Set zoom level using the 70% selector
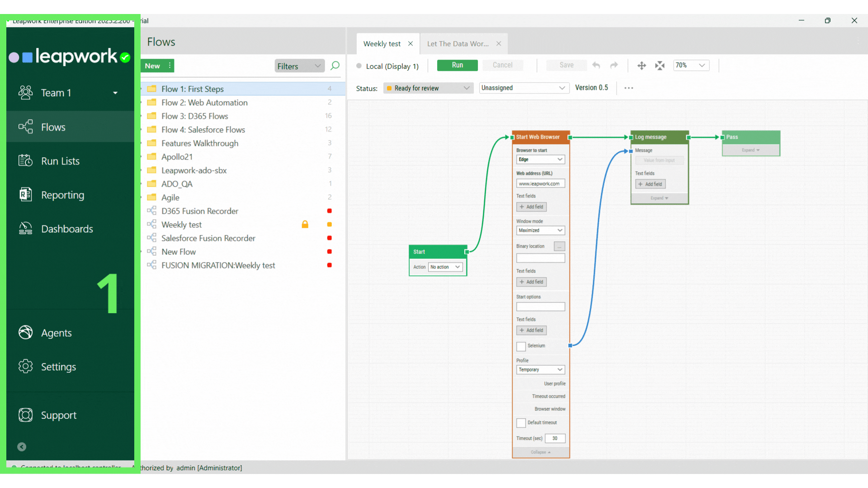This screenshot has width=868, height=488. pyautogui.click(x=691, y=65)
